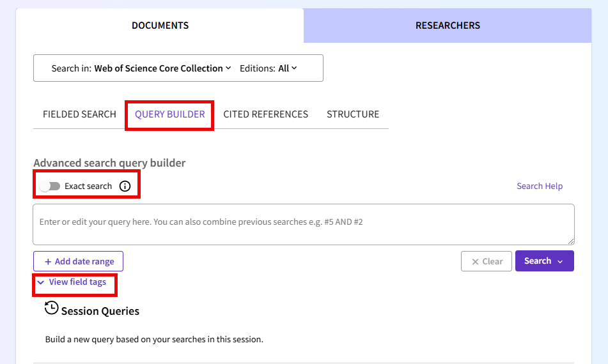The width and height of the screenshot is (608, 364).
Task: Open the FIELDED SEARCH tab
Action: [x=79, y=114]
